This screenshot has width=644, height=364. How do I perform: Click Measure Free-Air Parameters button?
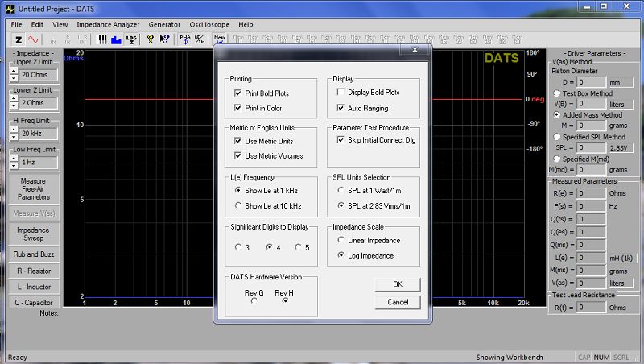click(x=34, y=189)
